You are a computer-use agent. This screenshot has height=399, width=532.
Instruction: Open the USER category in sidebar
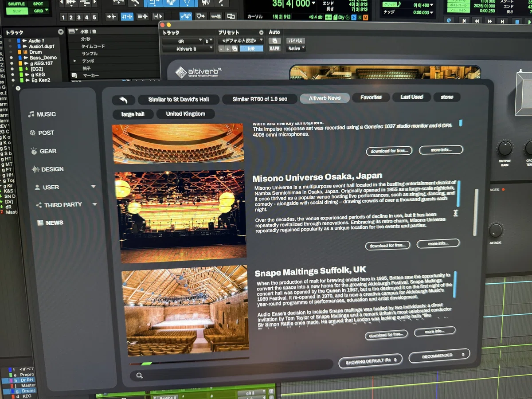coord(47,188)
